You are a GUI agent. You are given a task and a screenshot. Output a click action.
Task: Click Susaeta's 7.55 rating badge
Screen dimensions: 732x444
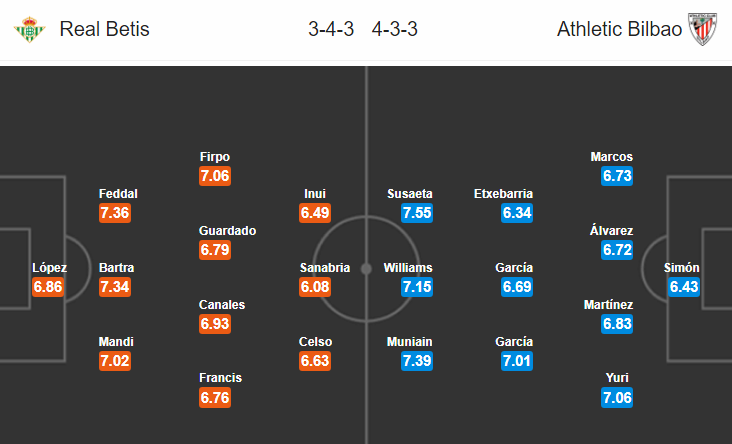[x=417, y=213]
